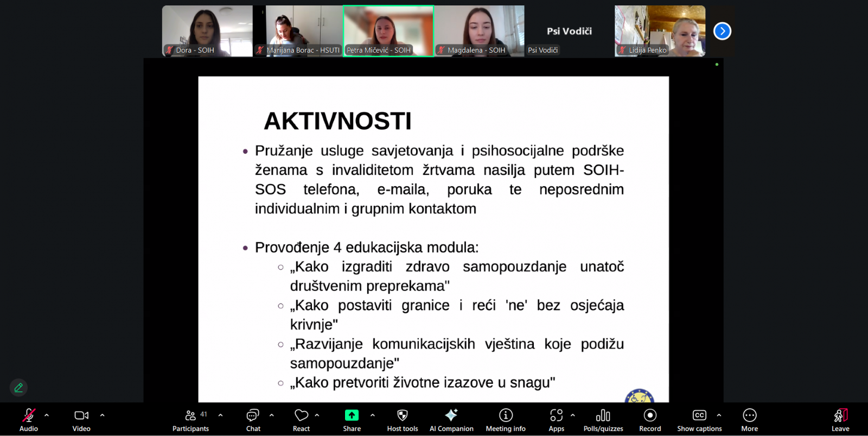Expand the video options arrow
The image size is (868, 436).
102,415
